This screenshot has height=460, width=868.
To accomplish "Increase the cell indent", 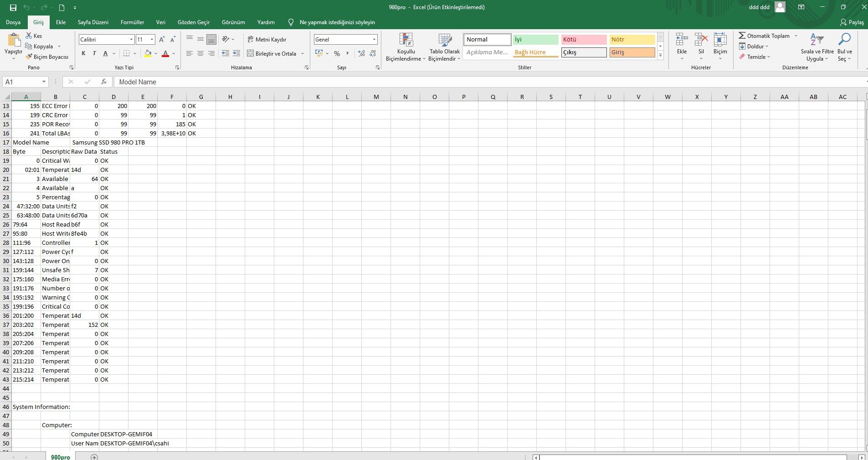I will [x=236, y=53].
